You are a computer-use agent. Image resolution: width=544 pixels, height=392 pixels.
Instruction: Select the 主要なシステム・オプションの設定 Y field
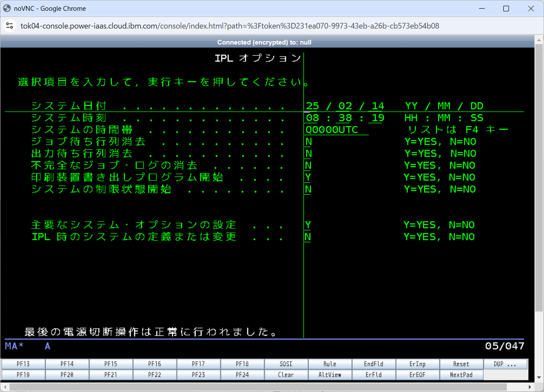pos(308,225)
